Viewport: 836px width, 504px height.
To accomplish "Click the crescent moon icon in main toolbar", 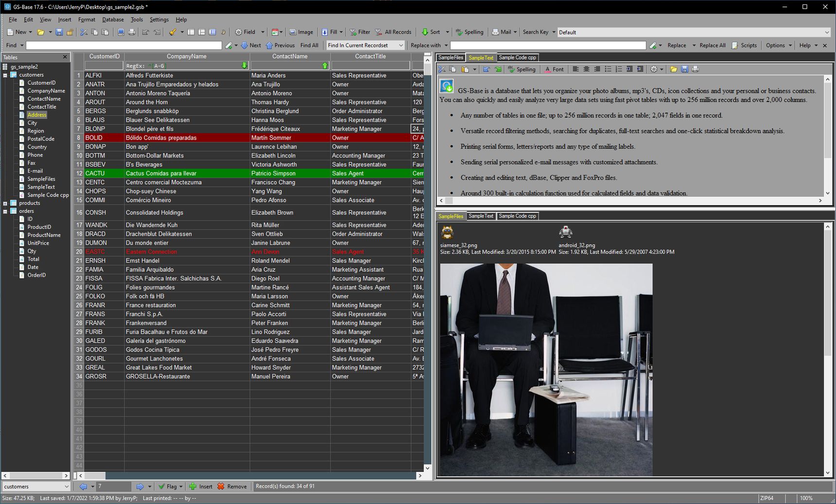I will (x=223, y=32).
